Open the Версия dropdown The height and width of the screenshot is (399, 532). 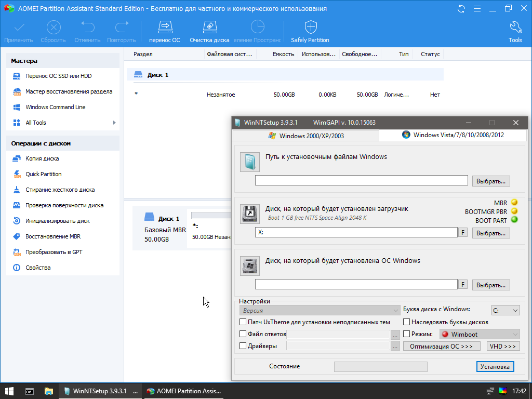pos(320,311)
